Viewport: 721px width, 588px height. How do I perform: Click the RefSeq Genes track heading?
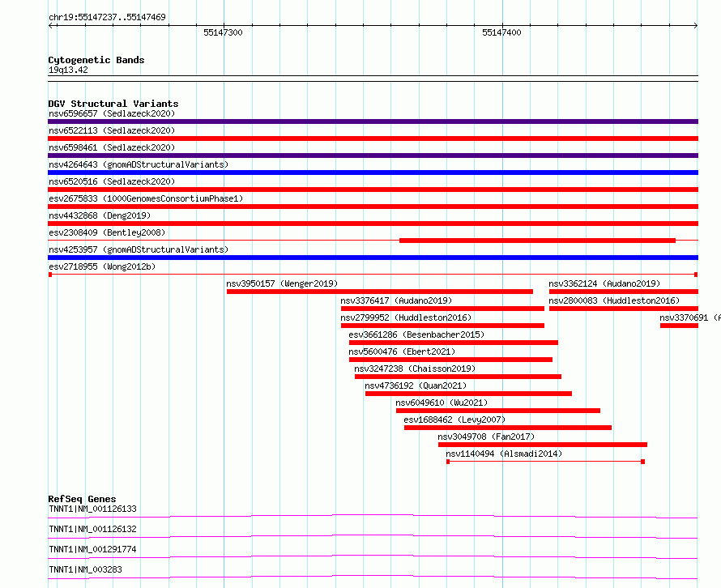click(82, 499)
